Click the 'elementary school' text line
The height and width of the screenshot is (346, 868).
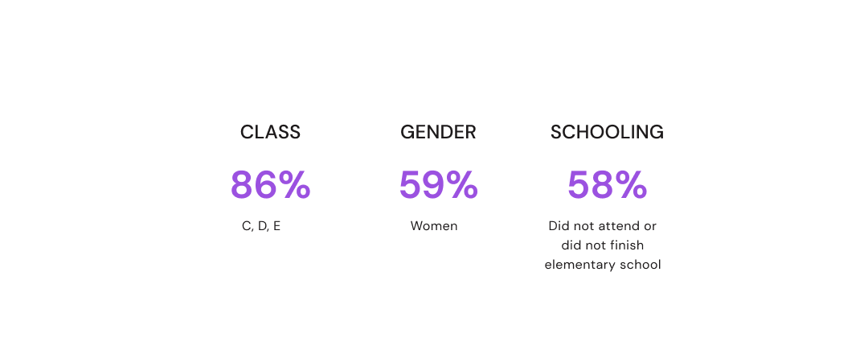tap(603, 265)
